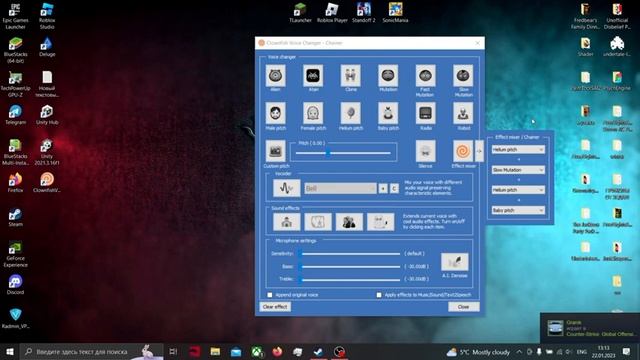This screenshot has width=640, height=360.
Task: Select the Male pitch voice icon
Action: 276,113
